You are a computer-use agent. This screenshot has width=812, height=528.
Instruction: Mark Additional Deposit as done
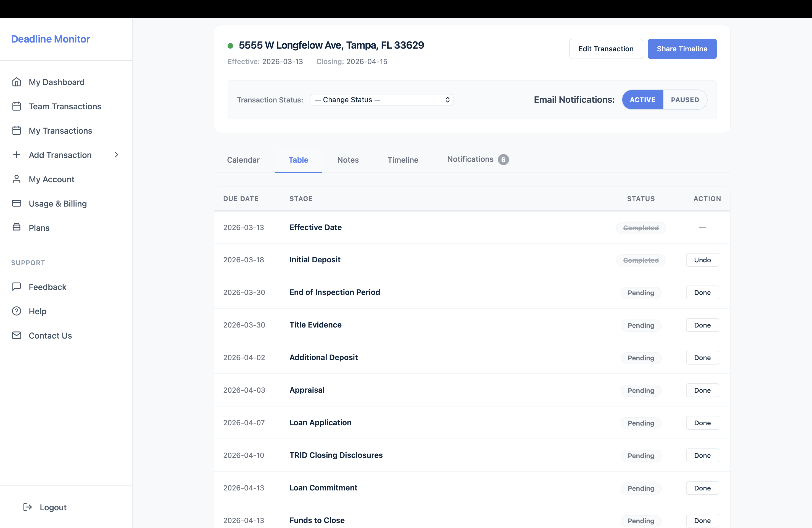(702, 357)
